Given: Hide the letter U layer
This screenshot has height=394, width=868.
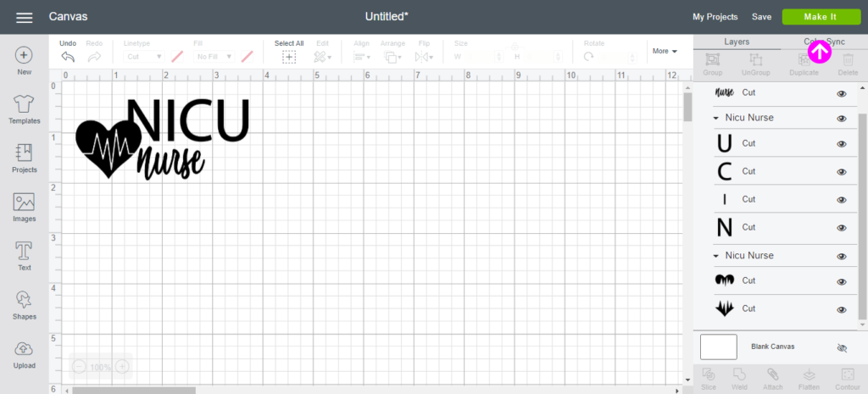Looking at the screenshot, I should tap(842, 144).
